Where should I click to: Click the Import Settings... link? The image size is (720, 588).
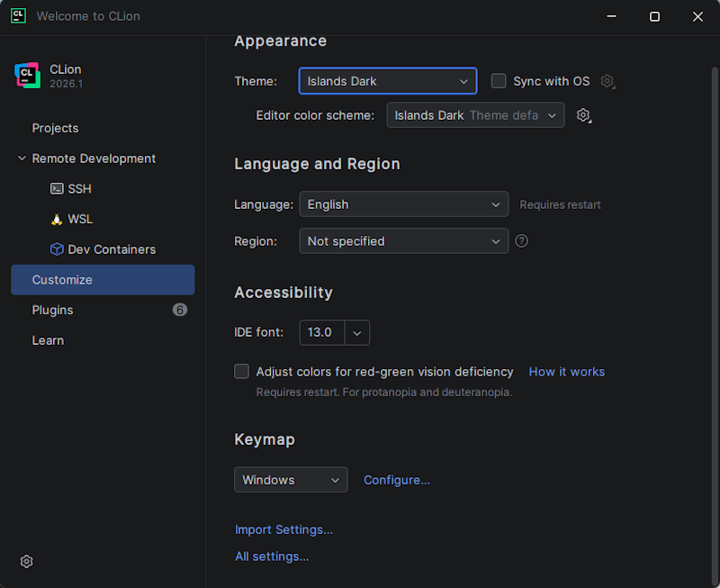click(x=283, y=529)
